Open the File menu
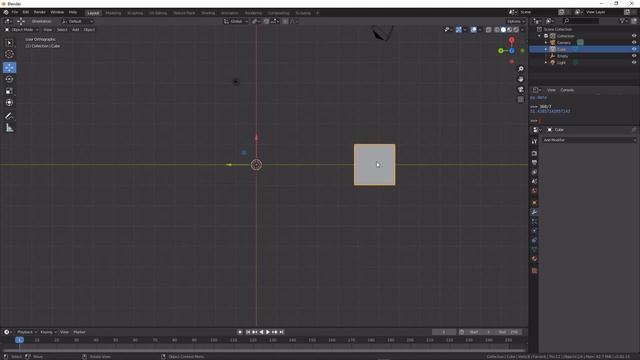Screen dimensions: 640x360 15,13
